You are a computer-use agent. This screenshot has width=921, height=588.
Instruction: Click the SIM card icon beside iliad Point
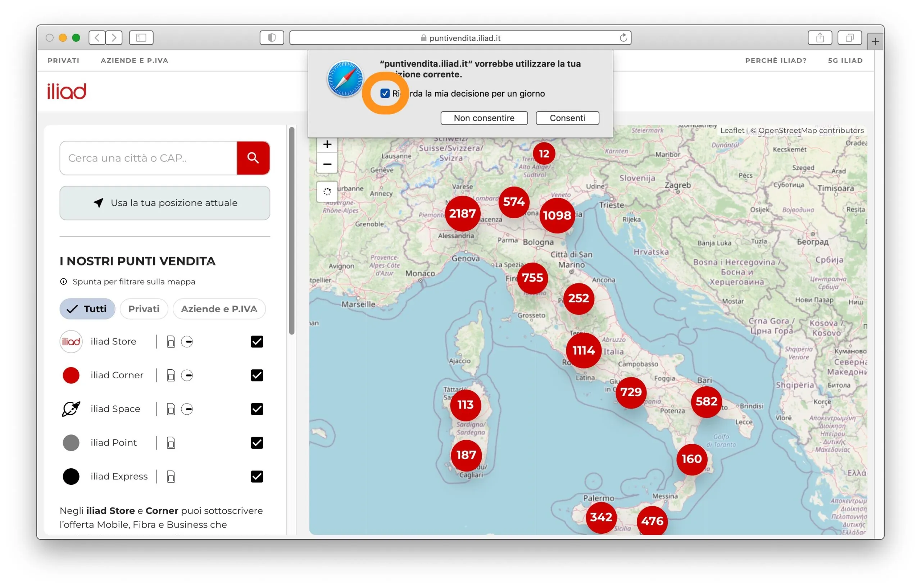(171, 442)
